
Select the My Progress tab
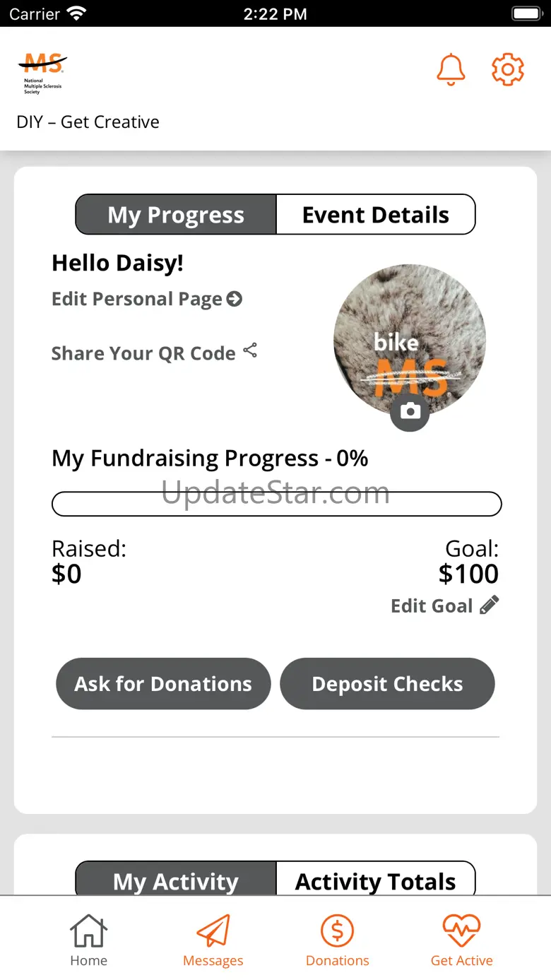click(176, 215)
